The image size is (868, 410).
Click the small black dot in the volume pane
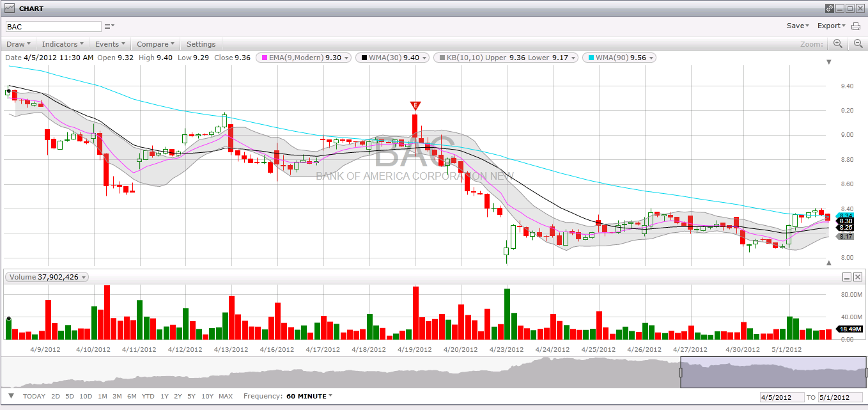8,319
